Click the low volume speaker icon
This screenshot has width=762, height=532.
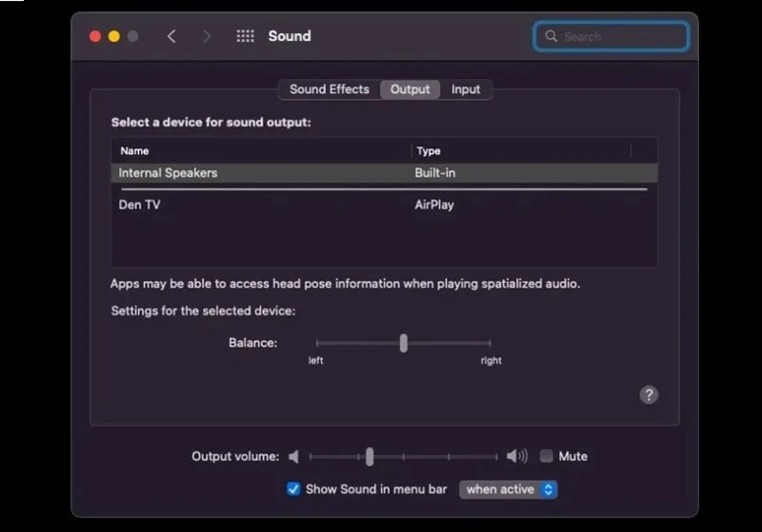(293, 456)
